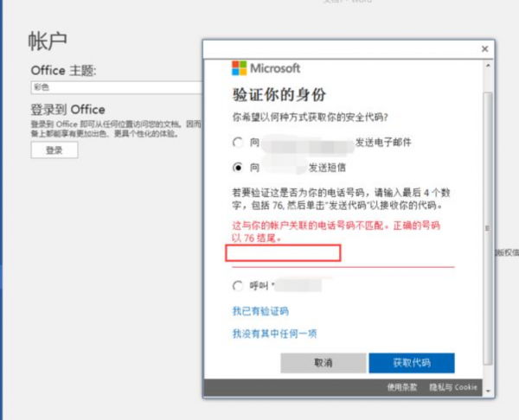The width and height of the screenshot is (519, 420).
Task: Click the 你希望以何种方式获取你的安全代码? text
Action: [310, 117]
